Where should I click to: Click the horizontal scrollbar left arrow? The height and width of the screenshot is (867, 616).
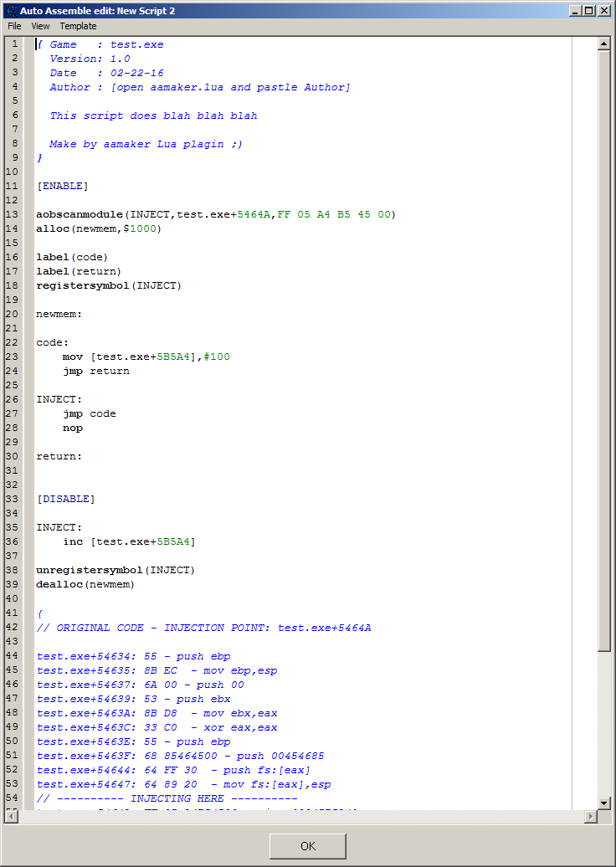[12, 816]
